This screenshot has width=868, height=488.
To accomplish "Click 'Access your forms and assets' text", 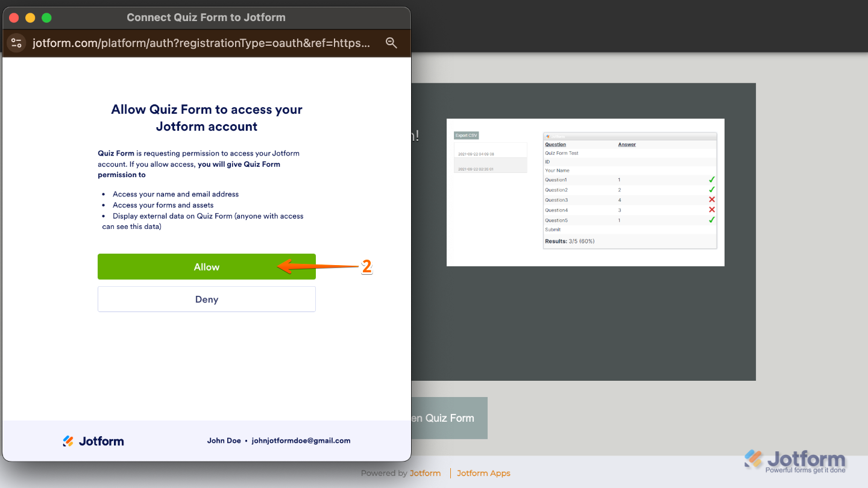I will click(x=163, y=205).
